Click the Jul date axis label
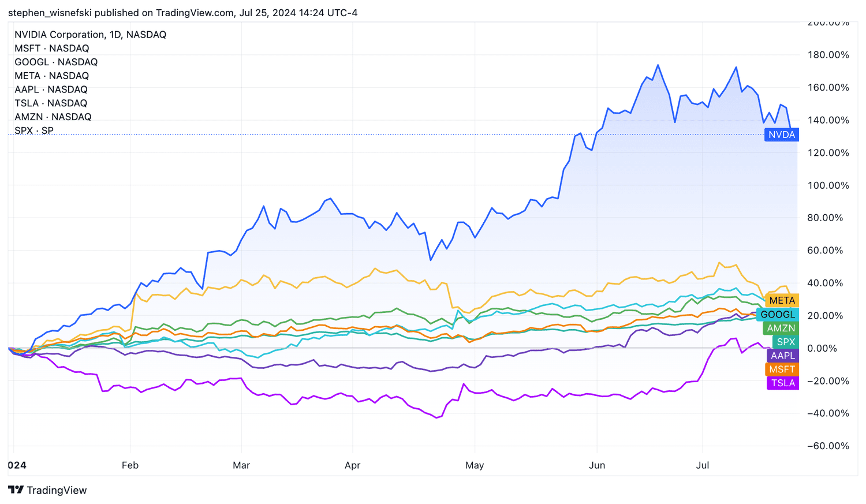This screenshot has height=504, width=866. click(x=703, y=465)
